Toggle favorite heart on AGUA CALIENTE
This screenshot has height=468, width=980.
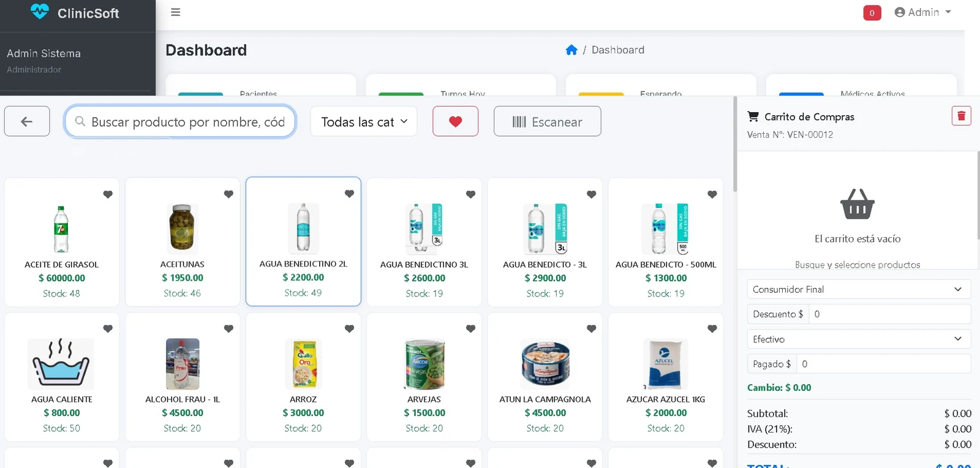pos(108,329)
